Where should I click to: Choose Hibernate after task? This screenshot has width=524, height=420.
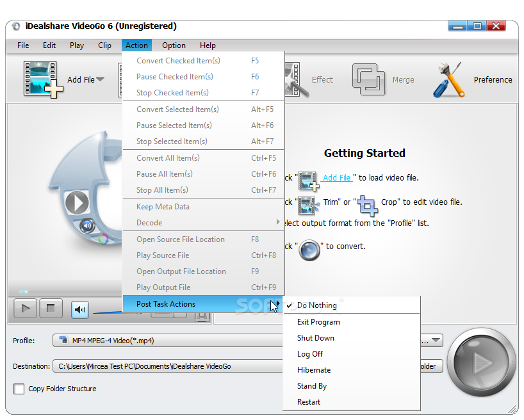(x=351, y=370)
